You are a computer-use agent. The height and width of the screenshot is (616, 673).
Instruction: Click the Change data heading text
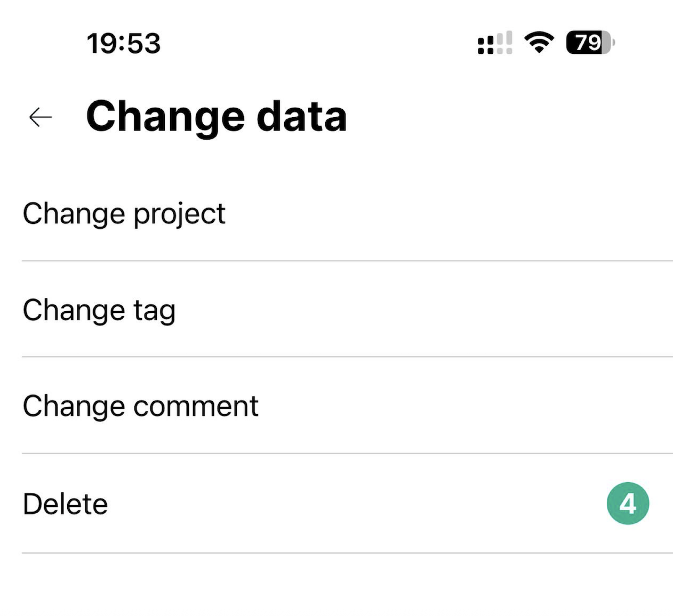click(217, 117)
